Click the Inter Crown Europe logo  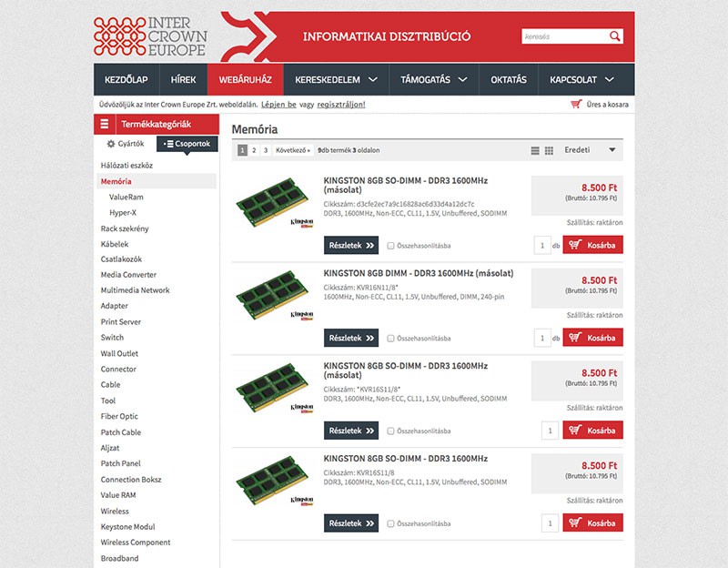pos(151,35)
